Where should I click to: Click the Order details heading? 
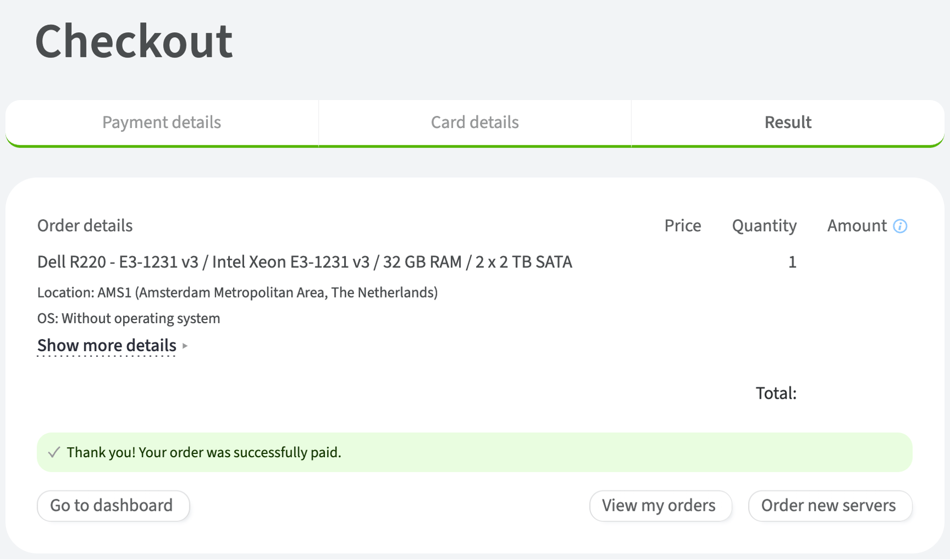tap(85, 226)
